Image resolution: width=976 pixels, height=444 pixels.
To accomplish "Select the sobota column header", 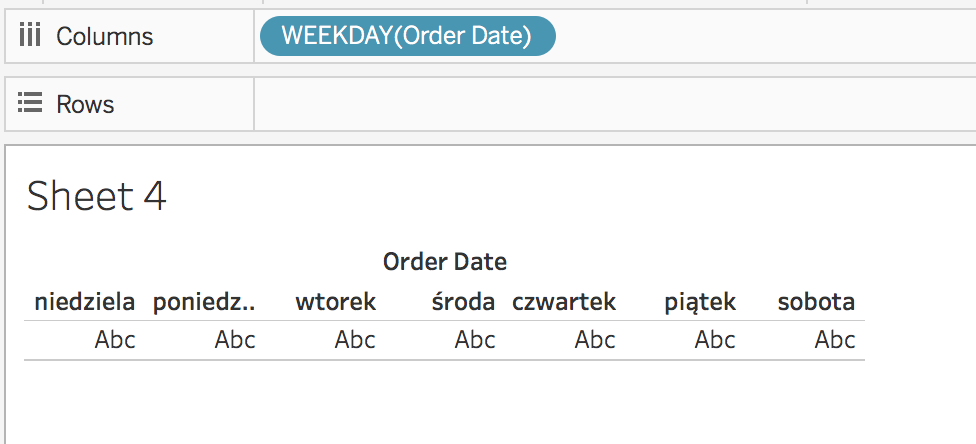I will coord(816,301).
